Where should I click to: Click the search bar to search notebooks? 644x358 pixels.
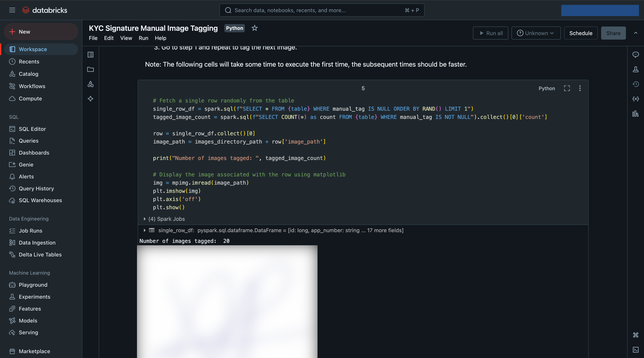coord(321,10)
